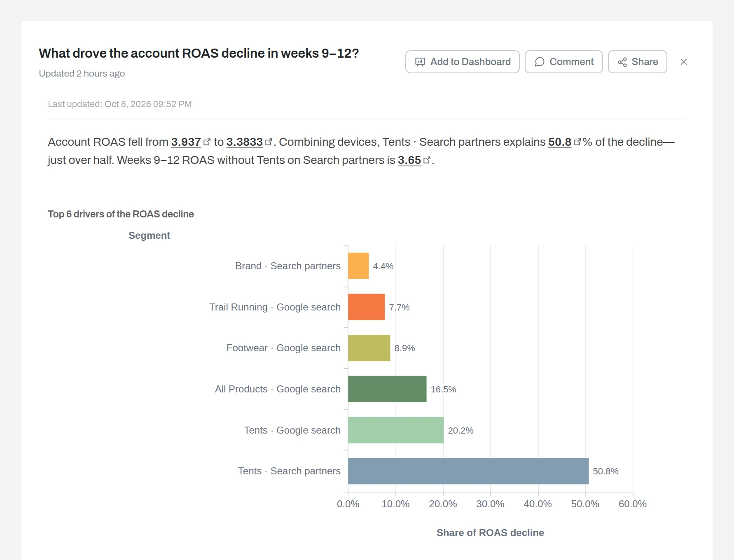Select the blue Tents · Search partners bar
Image resolution: width=734 pixels, height=560 pixels.
point(468,471)
